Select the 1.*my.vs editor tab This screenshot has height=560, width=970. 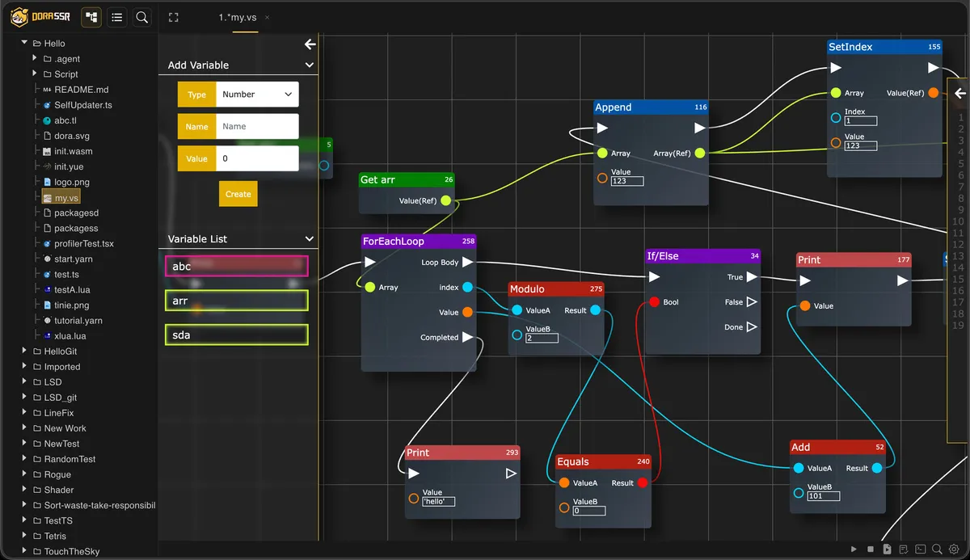point(239,17)
